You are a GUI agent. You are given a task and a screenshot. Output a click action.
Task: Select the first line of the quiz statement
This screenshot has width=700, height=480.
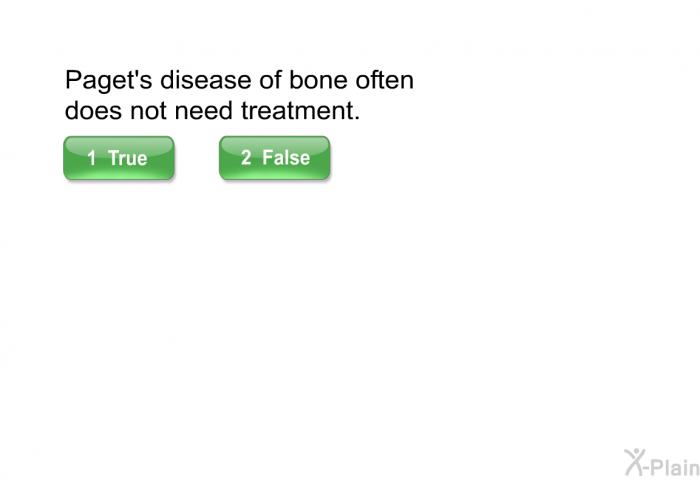(239, 81)
